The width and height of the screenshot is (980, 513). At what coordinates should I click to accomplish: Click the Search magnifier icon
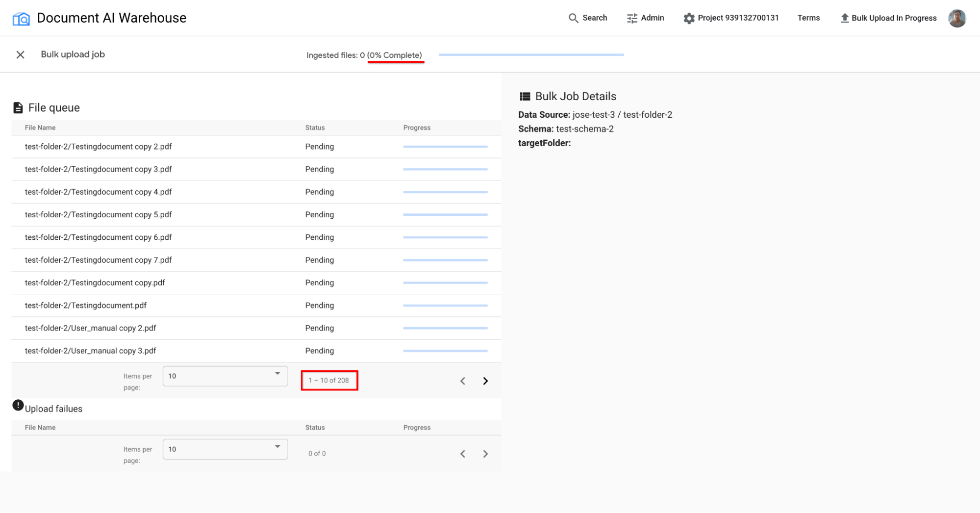(x=573, y=18)
